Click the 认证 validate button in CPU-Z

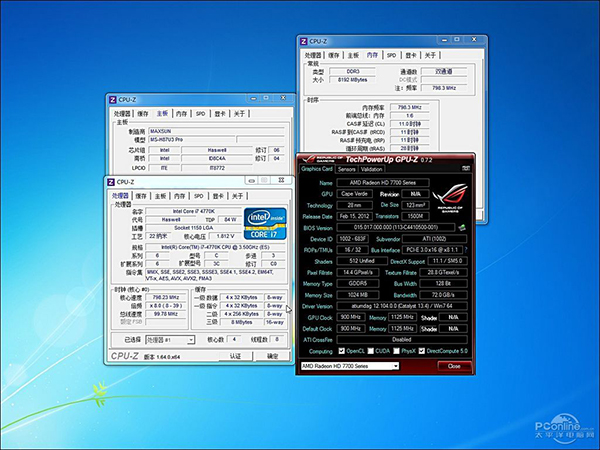click(x=235, y=356)
